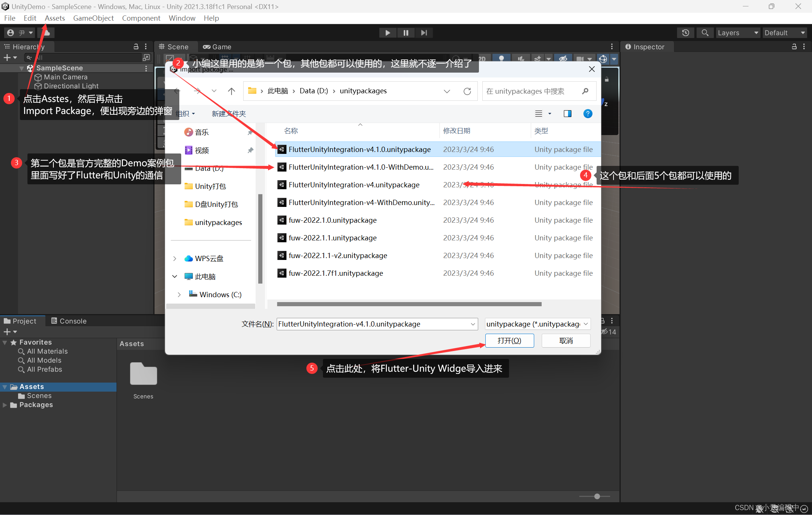
Task: Open the Window menu
Action: coord(182,18)
